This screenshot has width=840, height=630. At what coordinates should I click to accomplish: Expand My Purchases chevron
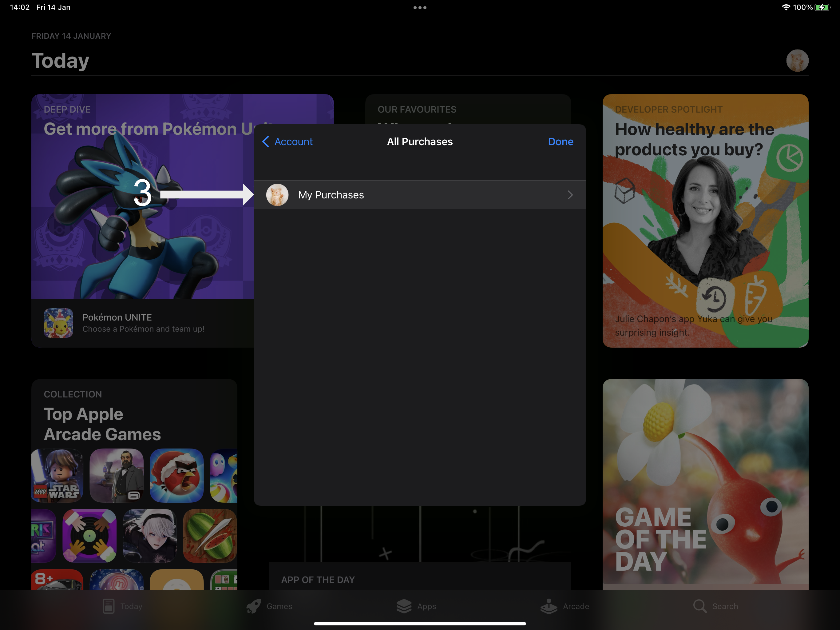pos(570,195)
